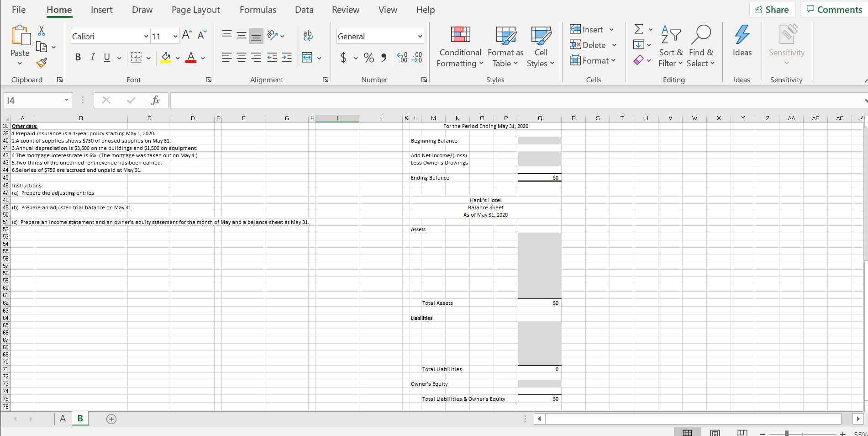Screen dimensions: 868x436
Task: Apply the red Font Color
Action: click(191, 58)
